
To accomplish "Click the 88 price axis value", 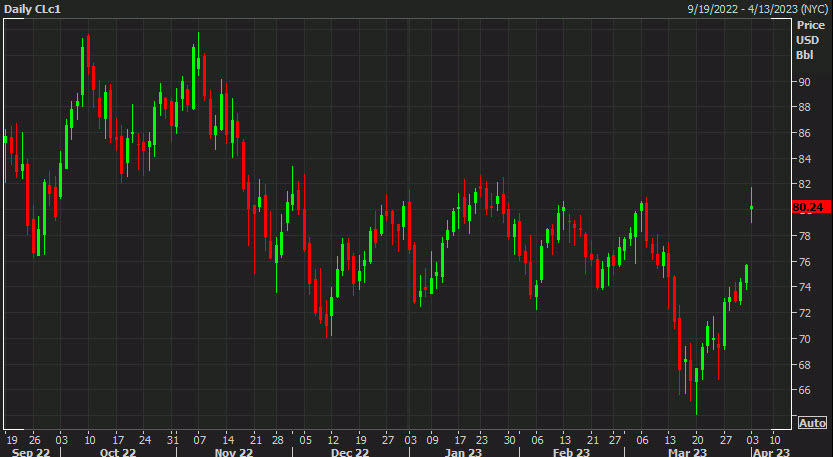I will coord(804,107).
